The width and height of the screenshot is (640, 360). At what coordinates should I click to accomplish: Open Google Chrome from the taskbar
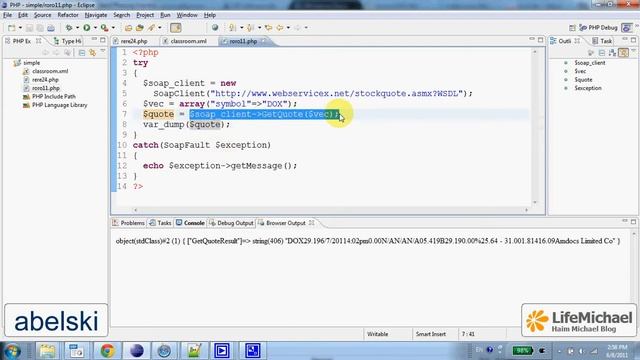pos(107,351)
